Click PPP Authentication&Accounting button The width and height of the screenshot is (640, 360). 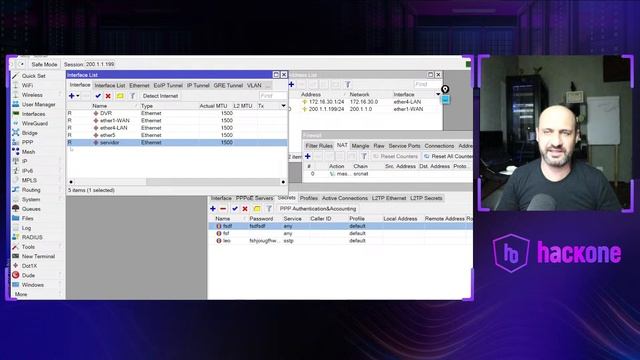(318, 209)
